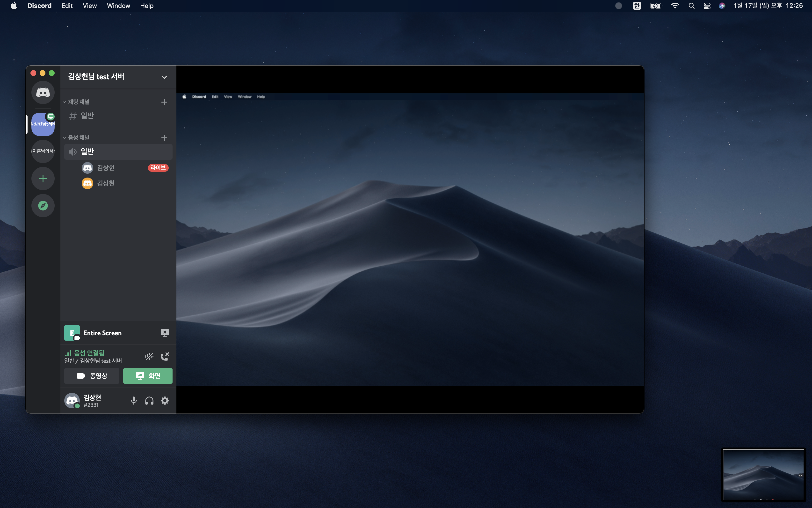Turn on camera with 동영상 button
Screen dimensions: 812x508
click(92, 376)
